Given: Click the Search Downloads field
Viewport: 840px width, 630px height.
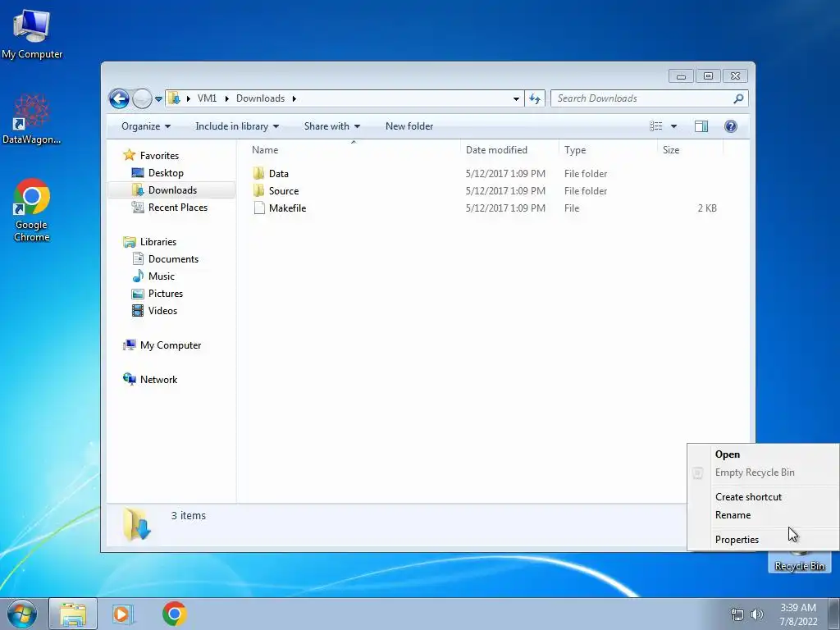Looking at the screenshot, I should 650,98.
